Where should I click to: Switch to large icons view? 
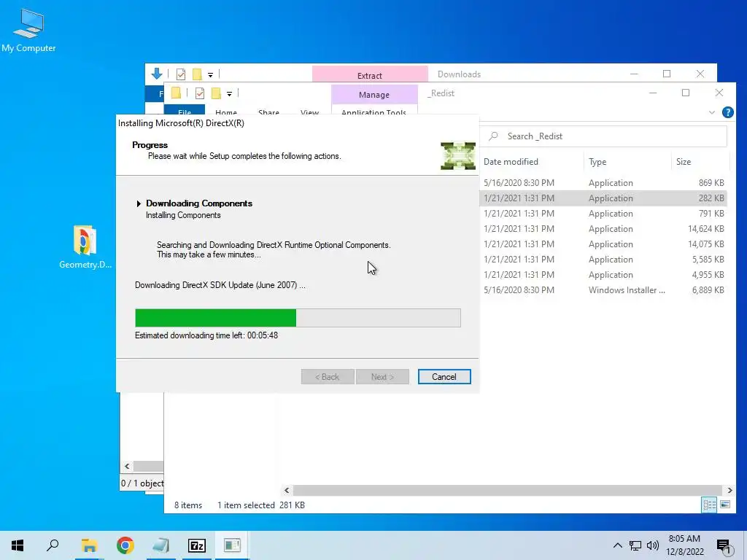tap(725, 505)
